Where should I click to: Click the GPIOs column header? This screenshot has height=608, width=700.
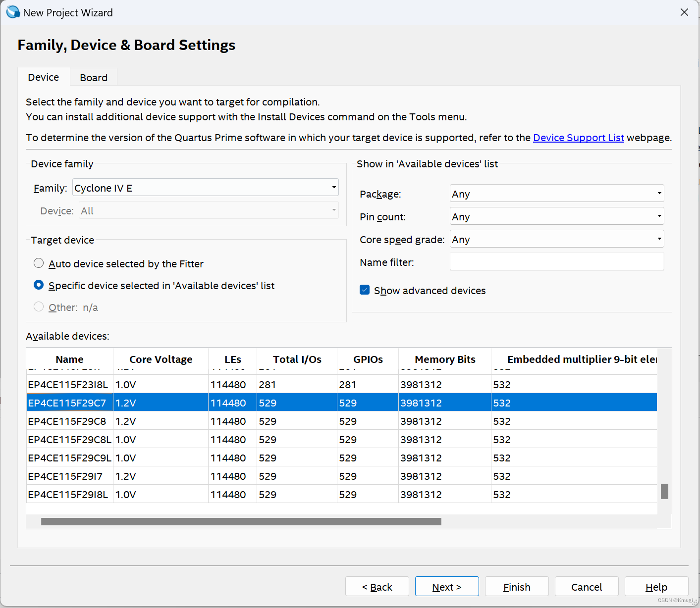(x=368, y=359)
